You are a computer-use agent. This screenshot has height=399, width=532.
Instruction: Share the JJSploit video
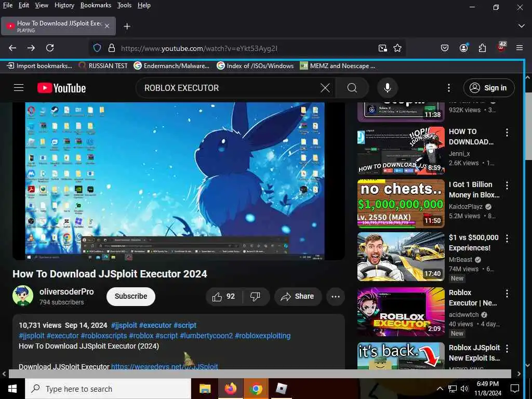click(x=297, y=297)
